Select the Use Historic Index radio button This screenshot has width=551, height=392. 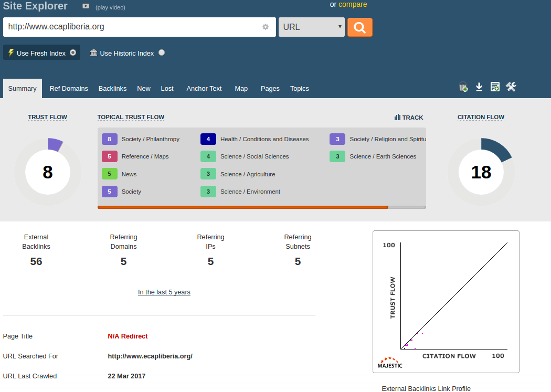tap(162, 52)
